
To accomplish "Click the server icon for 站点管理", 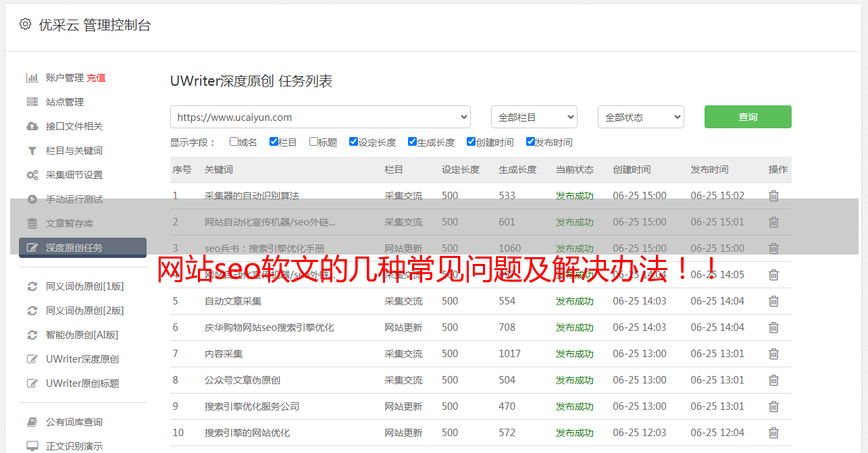I will 32,102.
